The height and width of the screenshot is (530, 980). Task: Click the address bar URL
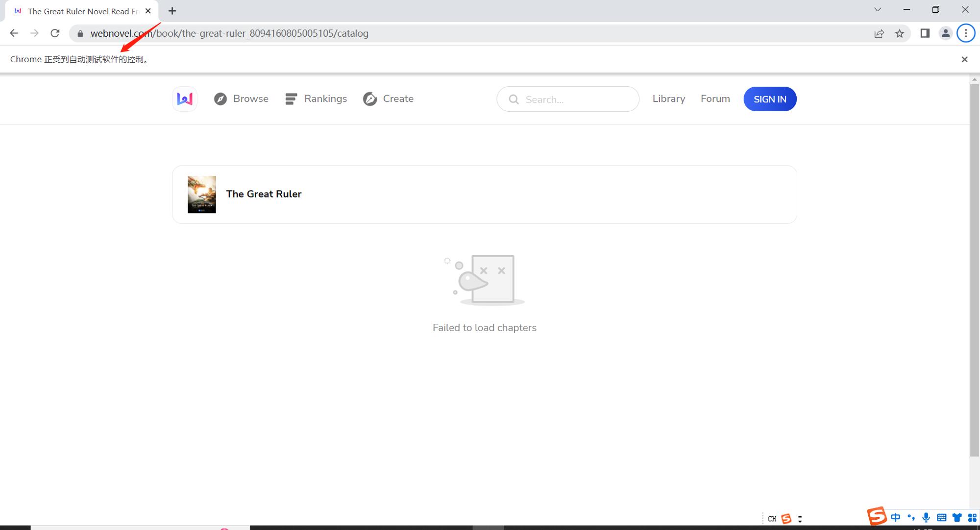(229, 33)
